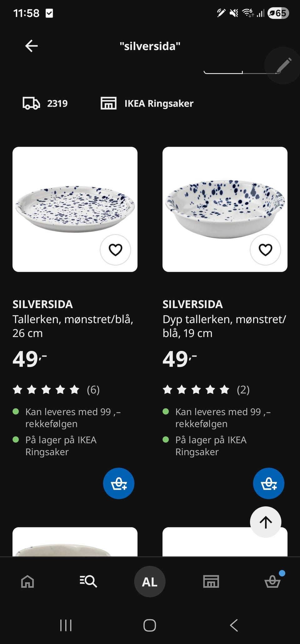
Task: Change selected store IKEA Ringsaker
Action: point(147,103)
